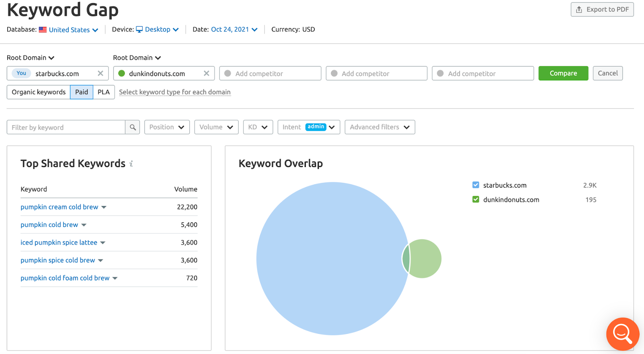Switch to Organic keywords tab
The image size is (644, 354).
pos(39,92)
